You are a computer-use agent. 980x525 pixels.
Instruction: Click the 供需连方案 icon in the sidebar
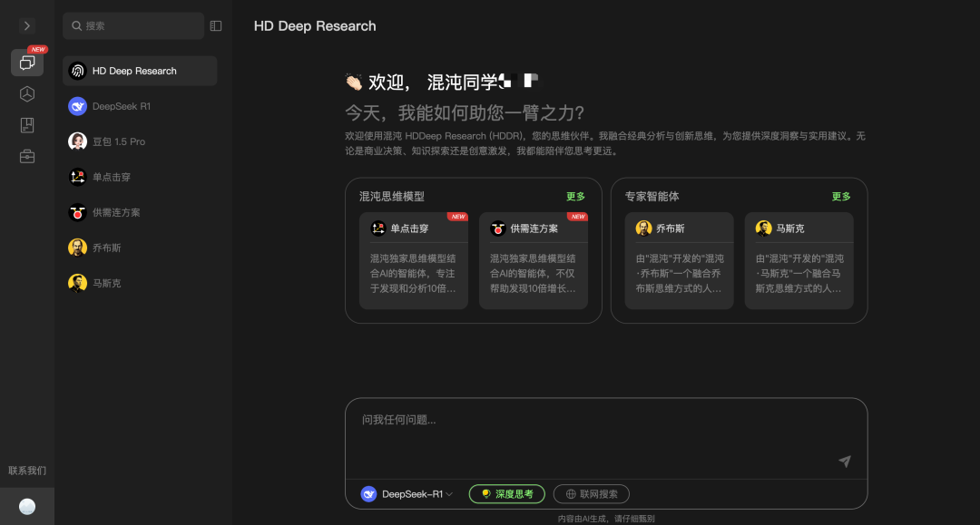[77, 212]
